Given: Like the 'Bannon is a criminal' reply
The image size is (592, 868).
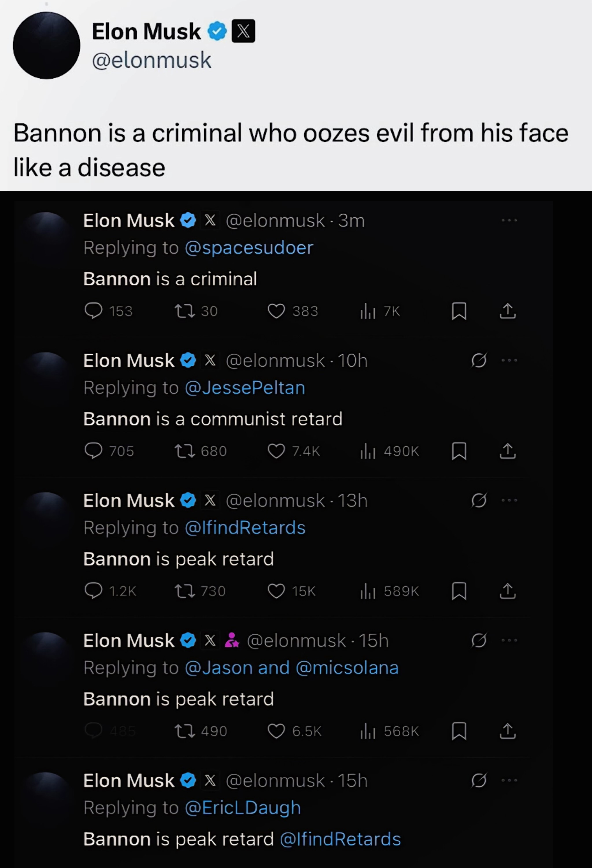Looking at the screenshot, I should (293, 311).
